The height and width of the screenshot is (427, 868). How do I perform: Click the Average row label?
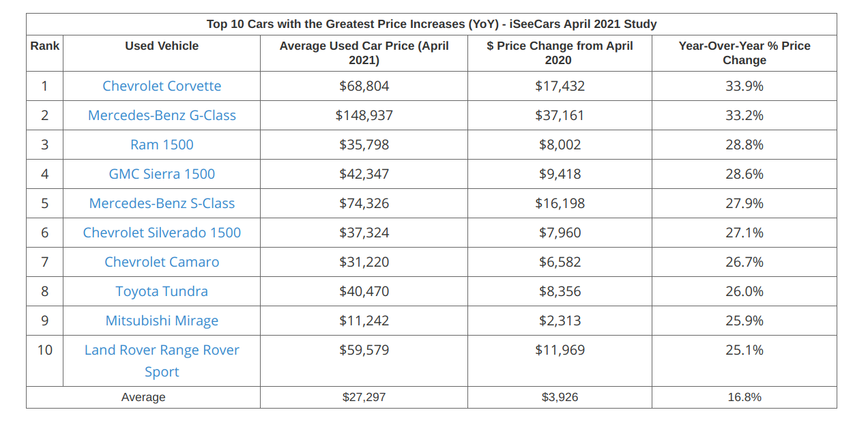pyautogui.click(x=143, y=397)
